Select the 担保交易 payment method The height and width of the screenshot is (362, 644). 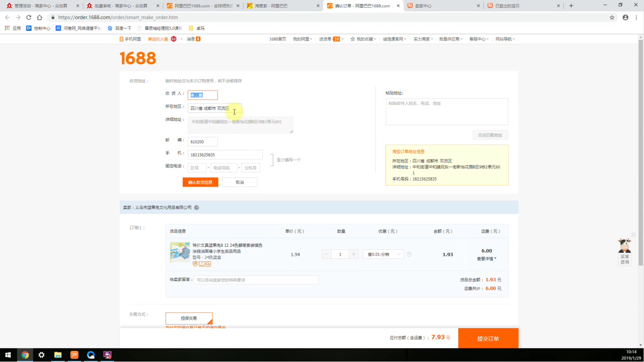(x=189, y=319)
